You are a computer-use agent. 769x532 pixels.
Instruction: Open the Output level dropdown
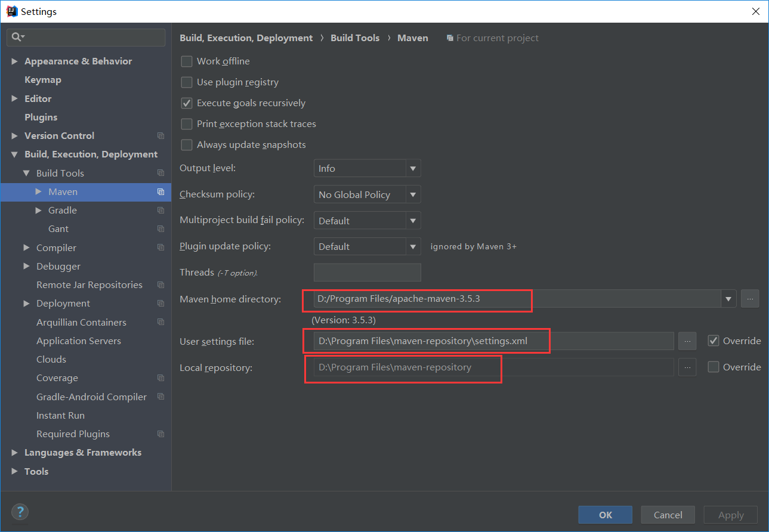[x=413, y=168]
